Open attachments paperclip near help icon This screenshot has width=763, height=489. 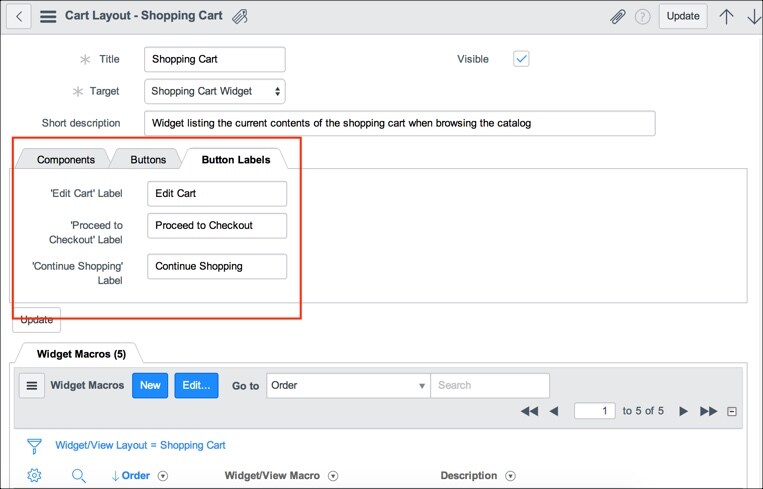pyautogui.click(x=618, y=17)
